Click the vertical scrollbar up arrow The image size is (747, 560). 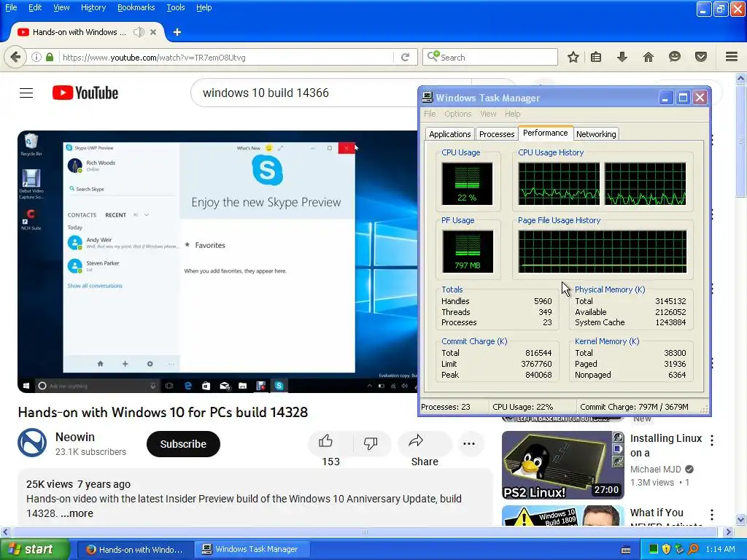point(741,77)
